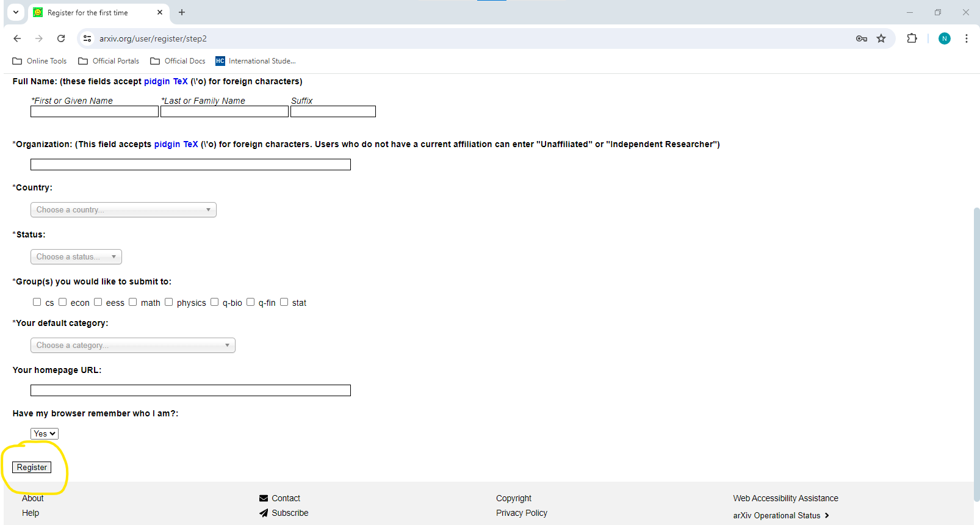Viewport: 980px width, 525px height.
Task: Submit the form with Register button
Action: [x=32, y=468]
